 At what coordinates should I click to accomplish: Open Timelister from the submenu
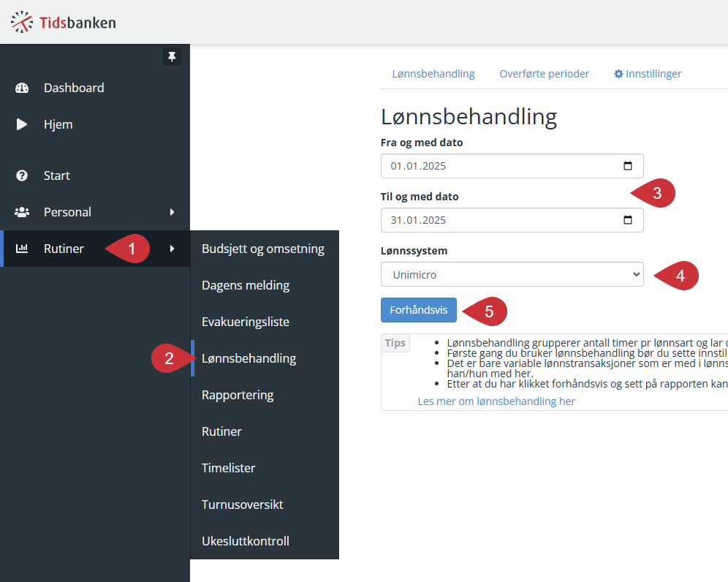(x=229, y=468)
